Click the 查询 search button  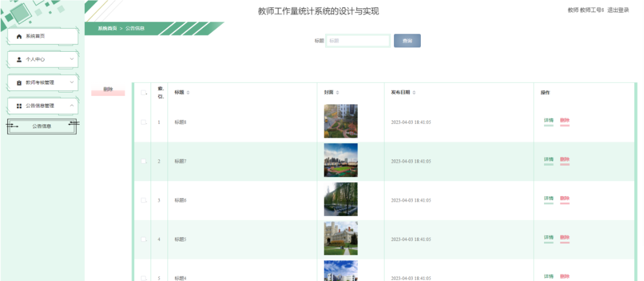[x=407, y=41]
